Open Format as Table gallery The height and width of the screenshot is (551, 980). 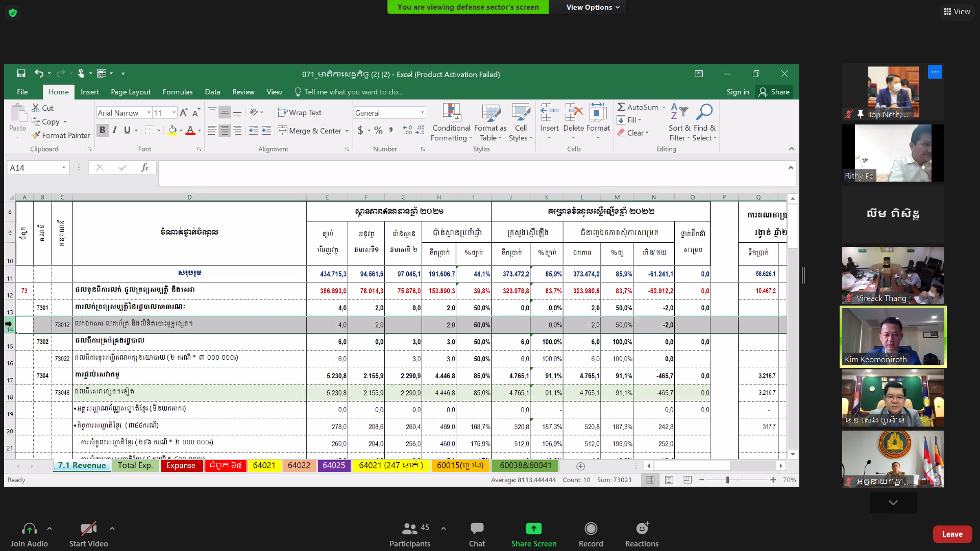pos(491,122)
